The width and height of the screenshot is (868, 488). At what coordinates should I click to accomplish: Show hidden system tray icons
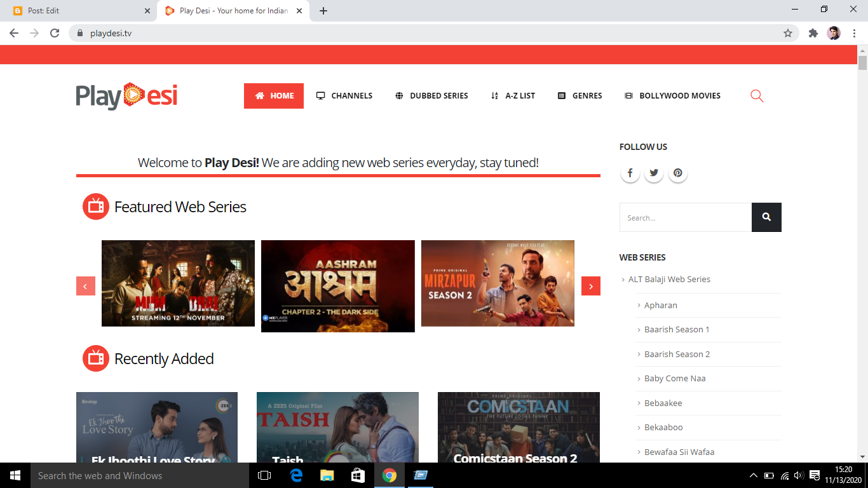pos(754,475)
